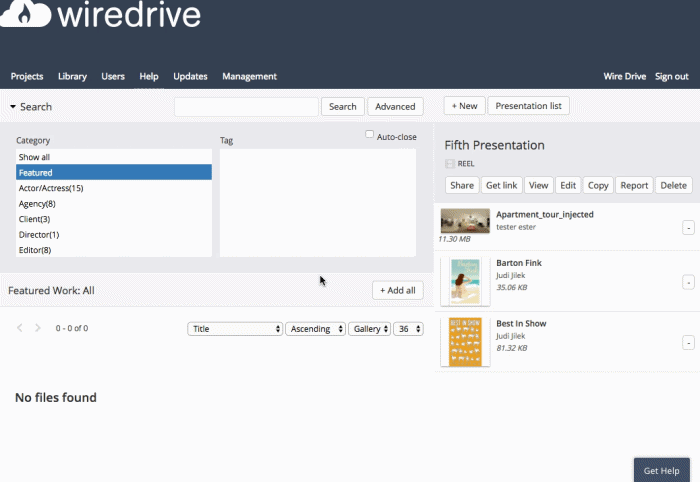This screenshot has width=700, height=482.
Task: Select Show all category
Action: pyautogui.click(x=114, y=157)
